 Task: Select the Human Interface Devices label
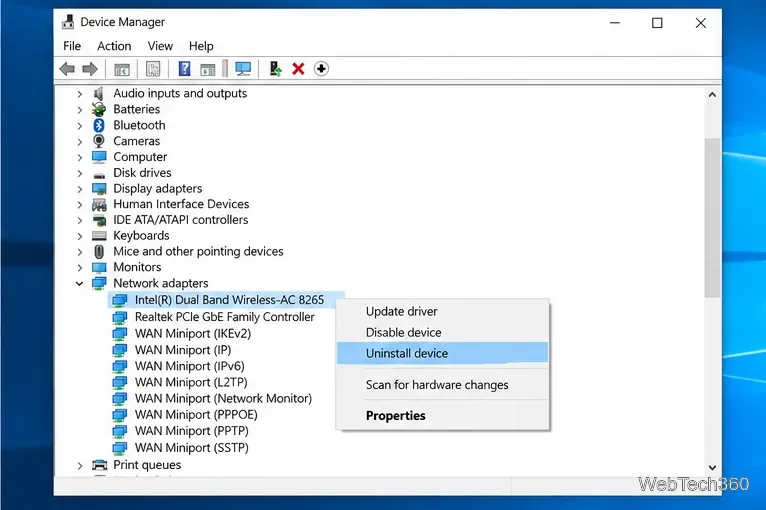181,204
